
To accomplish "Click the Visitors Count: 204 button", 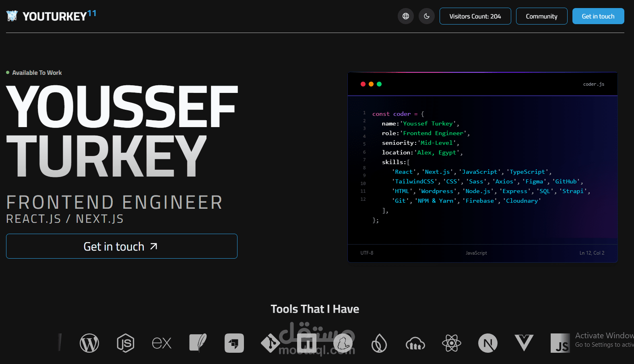I will coord(475,16).
